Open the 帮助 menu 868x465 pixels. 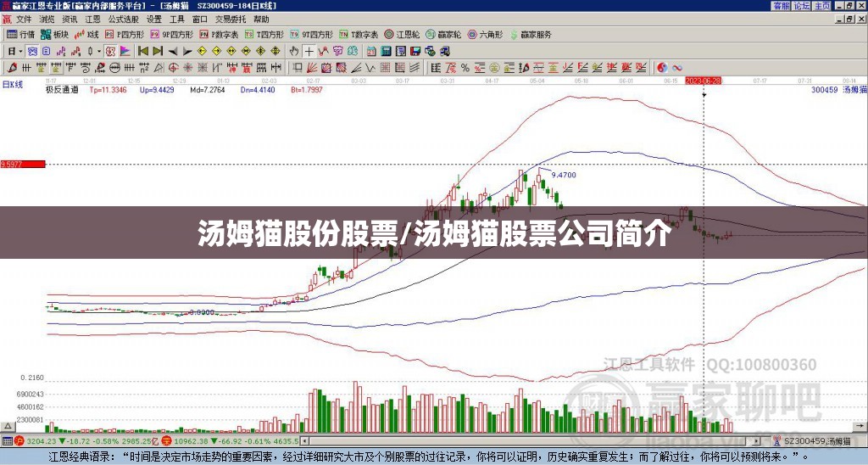pos(261,20)
